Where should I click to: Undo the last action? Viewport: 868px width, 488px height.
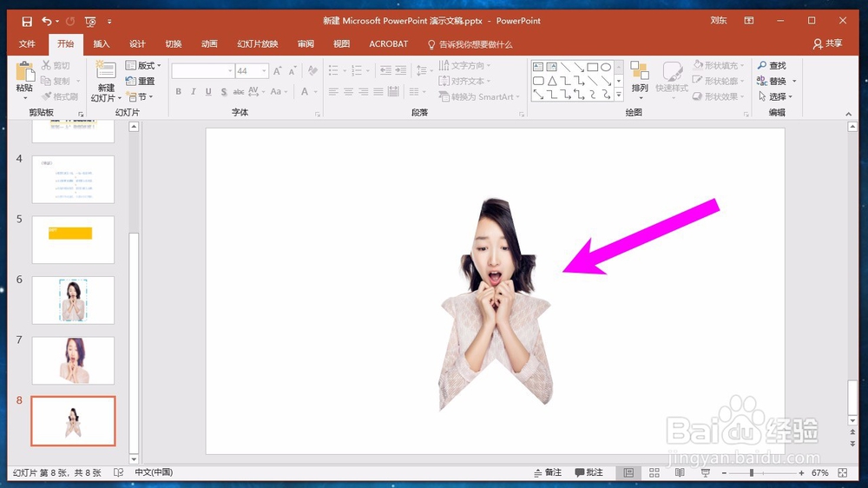47,21
